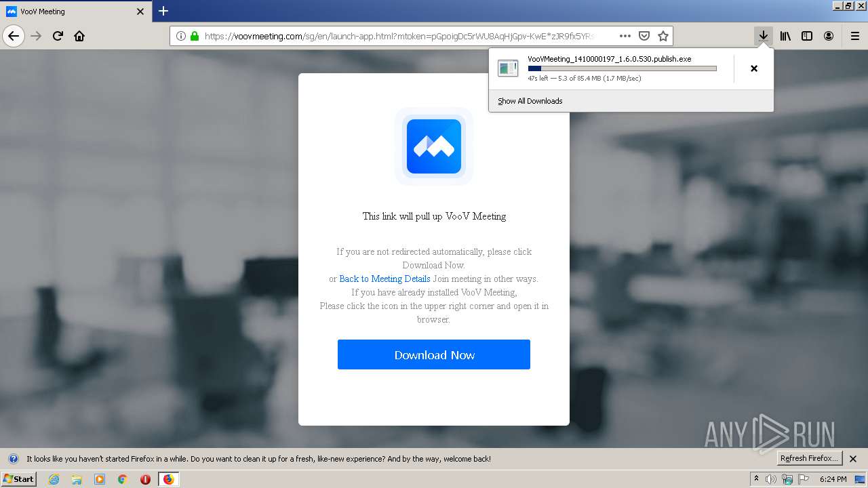This screenshot has width=868, height=488.
Task: Show sidebars button
Action: coord(807,36)
